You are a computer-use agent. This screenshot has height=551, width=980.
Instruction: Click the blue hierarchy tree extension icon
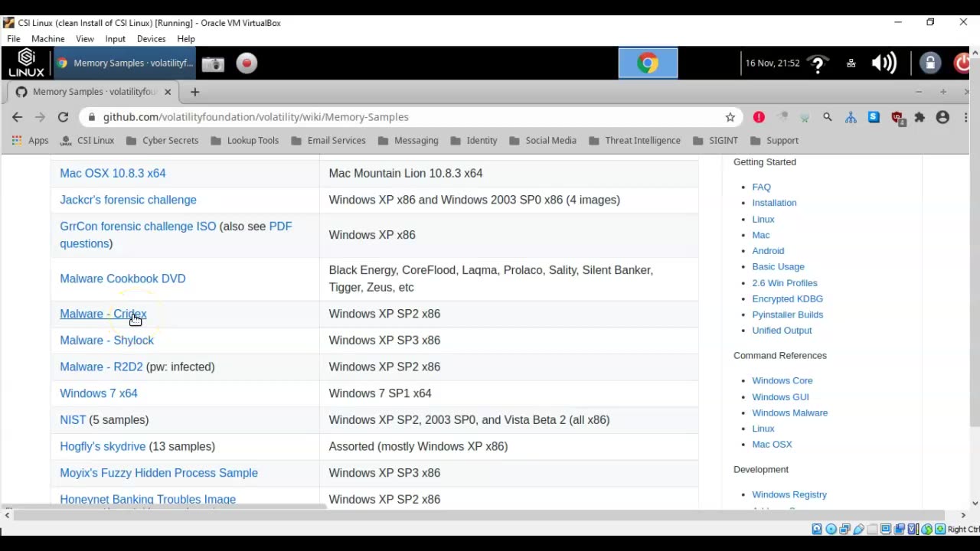(x=851, y=117)
